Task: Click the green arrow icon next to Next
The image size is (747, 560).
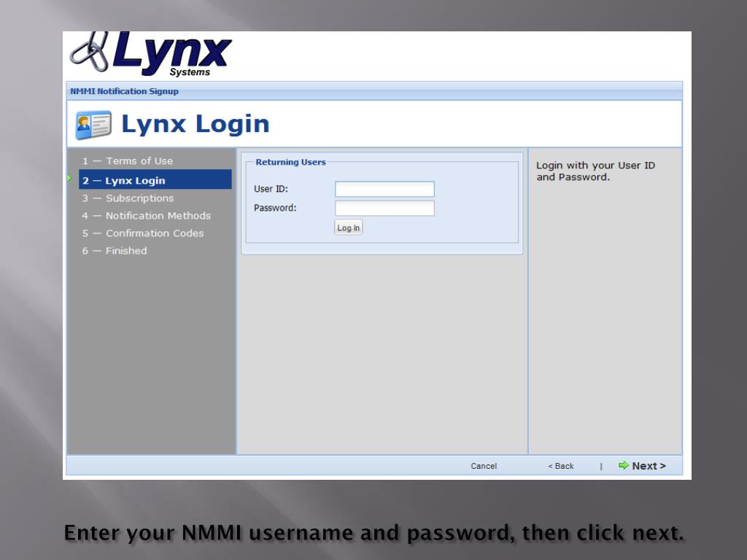Action: pos(623,465)
